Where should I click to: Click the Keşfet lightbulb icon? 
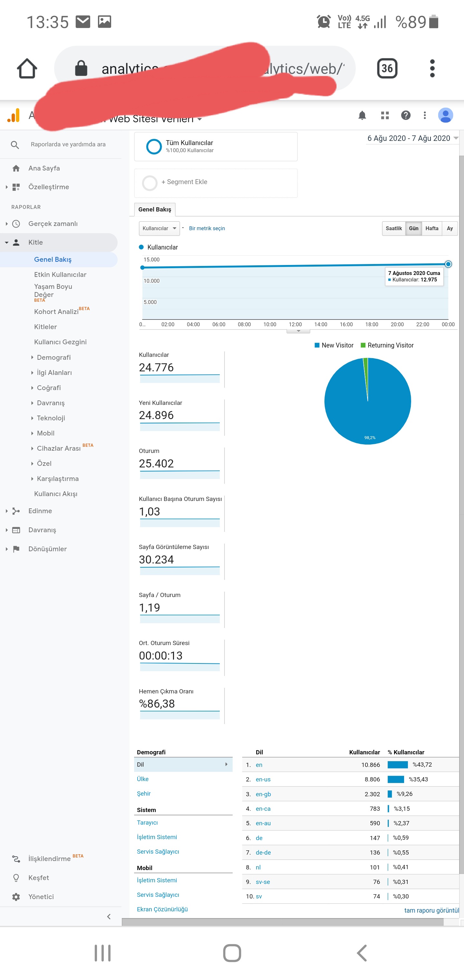(x=16, y=877)
